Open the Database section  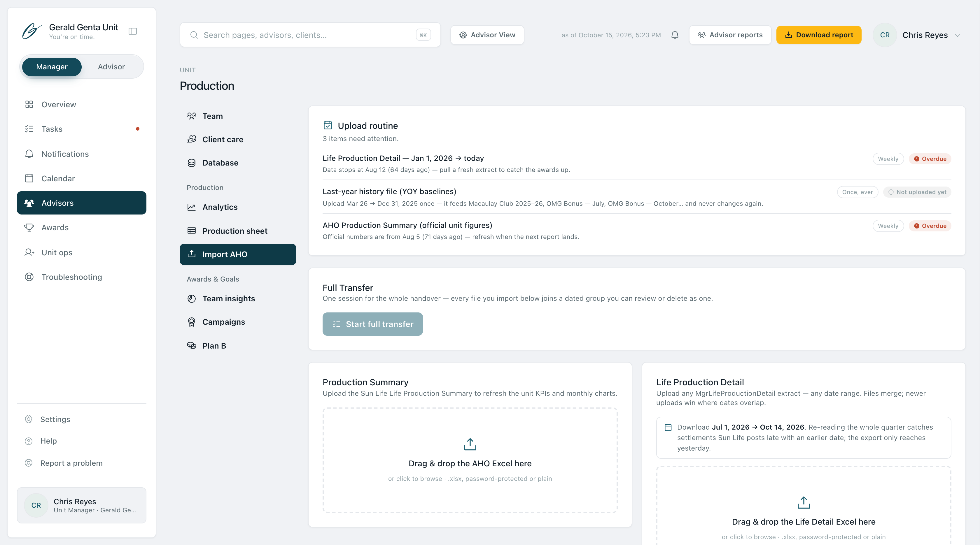[x=238, y=163]
